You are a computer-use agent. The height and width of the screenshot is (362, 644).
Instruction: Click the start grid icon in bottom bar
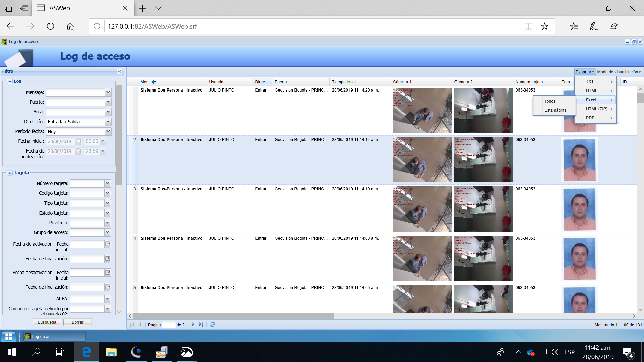pyautogui.click(x=9, y=336)
